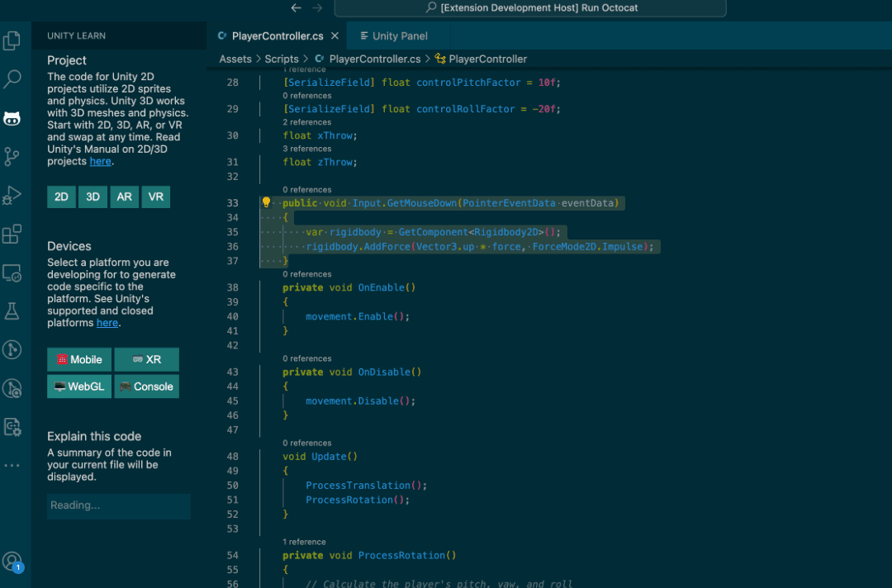892x588 pixels.
Task: Click the 'Reading...' text field
Action: (118, 505)
